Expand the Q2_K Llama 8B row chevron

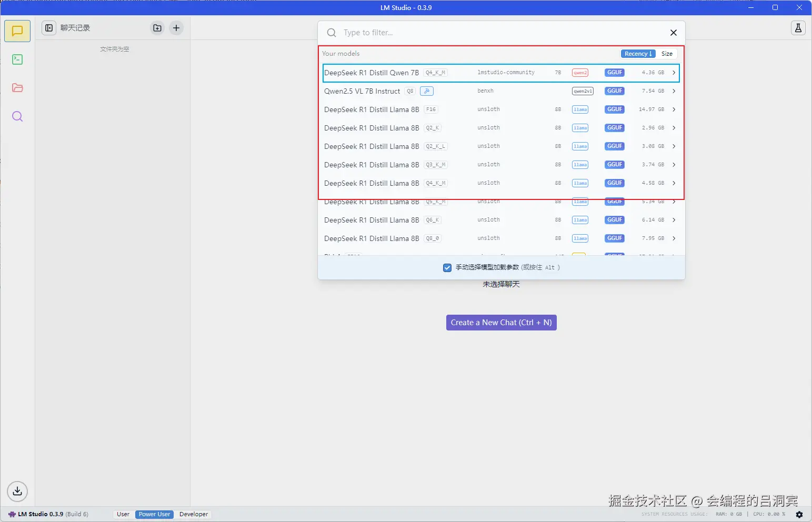coord(674,128)
